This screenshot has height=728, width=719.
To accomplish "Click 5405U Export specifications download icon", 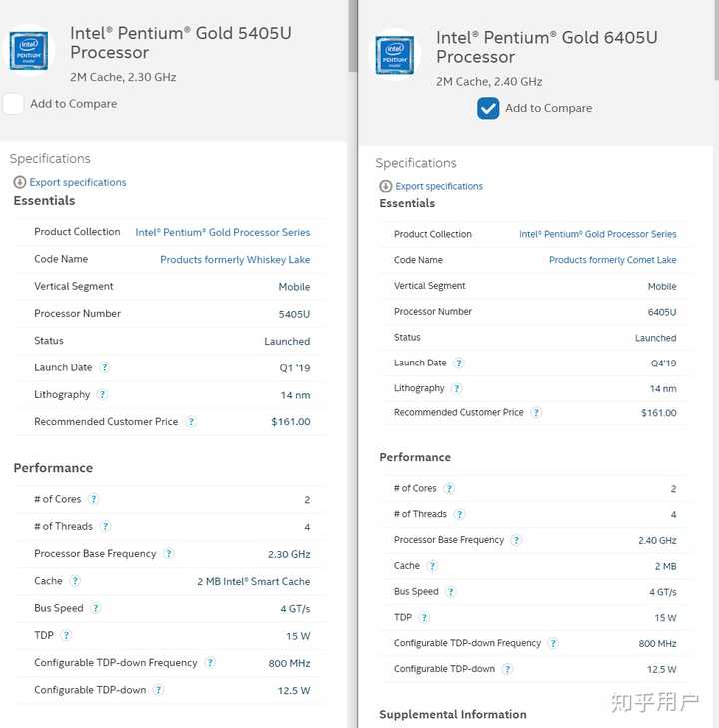I will pos(20,182).
